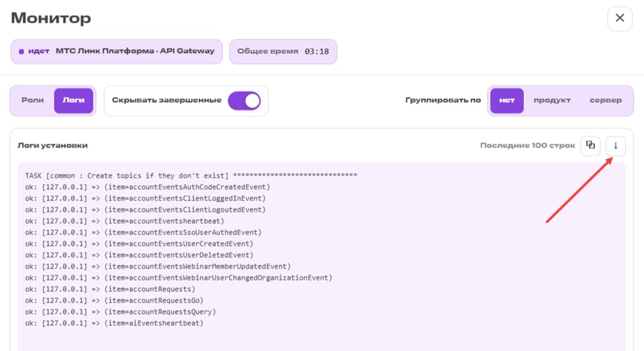This screenshot has width=644, height=351.
Task: Close the Монитор dialog with the X
Action: tap(620, 18)
